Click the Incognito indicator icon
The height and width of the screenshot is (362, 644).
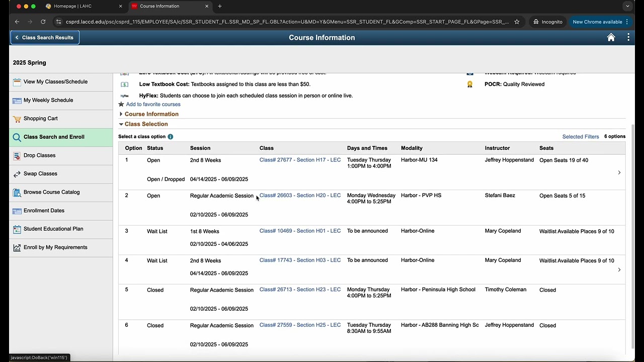(x=536, y=22)
